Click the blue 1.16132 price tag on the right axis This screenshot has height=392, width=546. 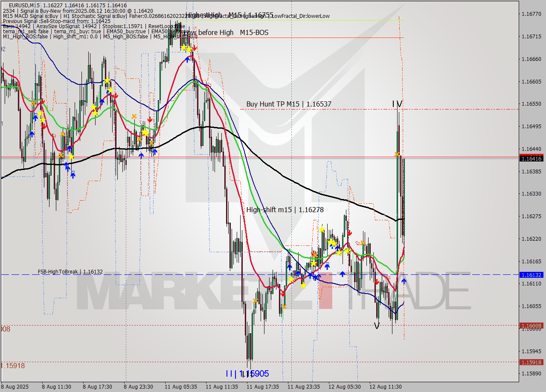point(531,275)
